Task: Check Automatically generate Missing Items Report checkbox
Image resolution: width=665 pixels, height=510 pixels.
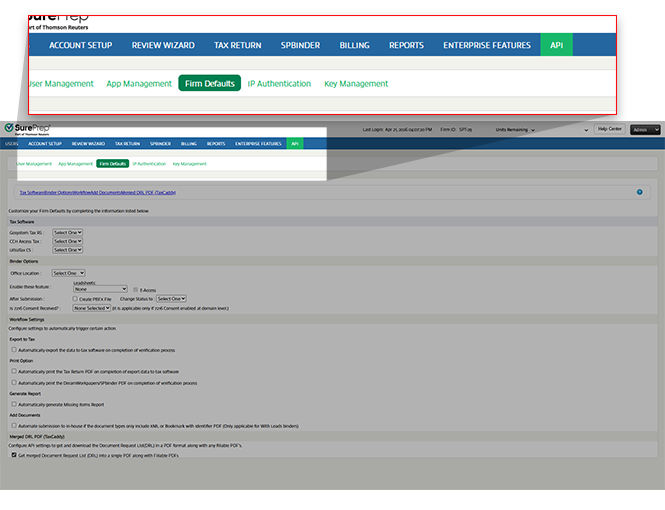Action: pos(14,404)
